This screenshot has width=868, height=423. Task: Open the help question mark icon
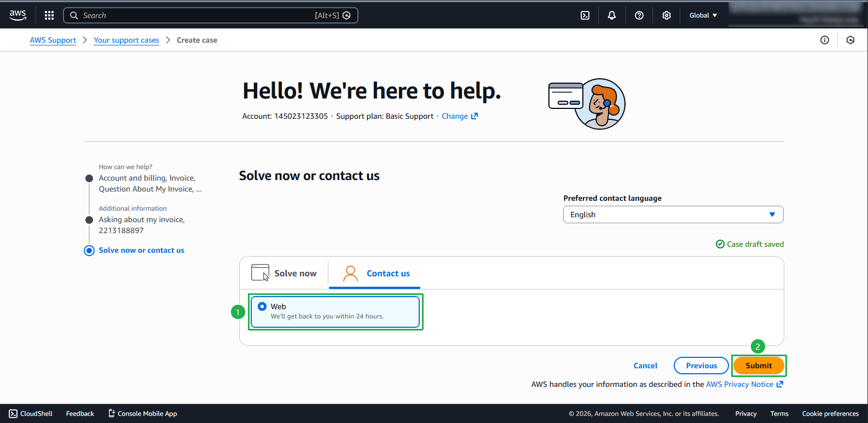tap(639, 15)
